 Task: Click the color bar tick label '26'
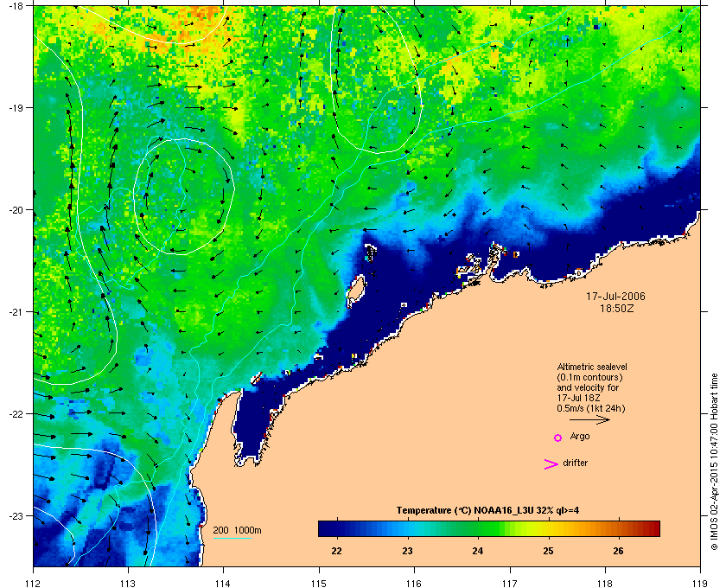(619, 551)
